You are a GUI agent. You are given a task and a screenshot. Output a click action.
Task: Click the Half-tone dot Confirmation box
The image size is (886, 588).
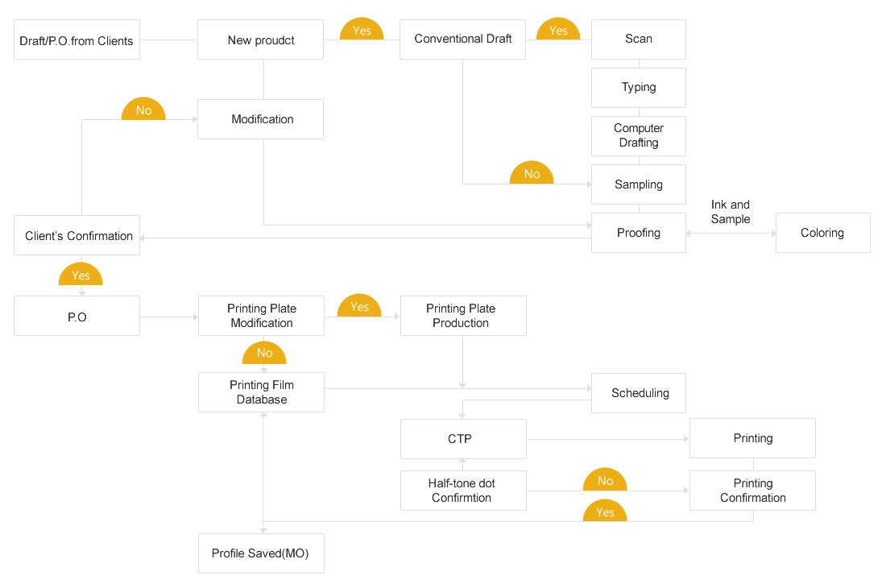point(462,491)
